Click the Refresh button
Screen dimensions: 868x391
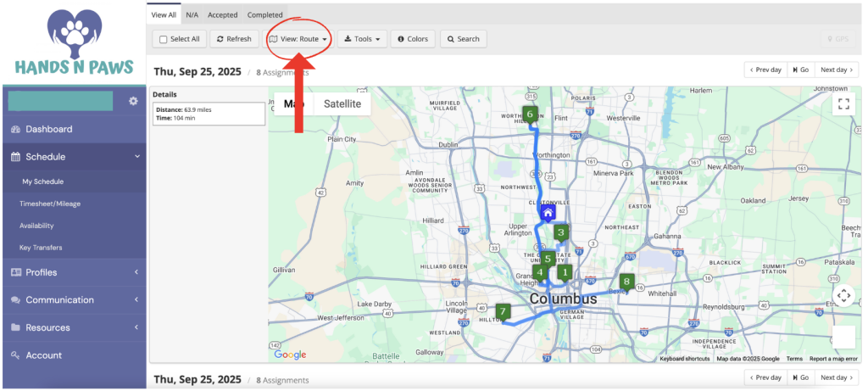point(233,39)
